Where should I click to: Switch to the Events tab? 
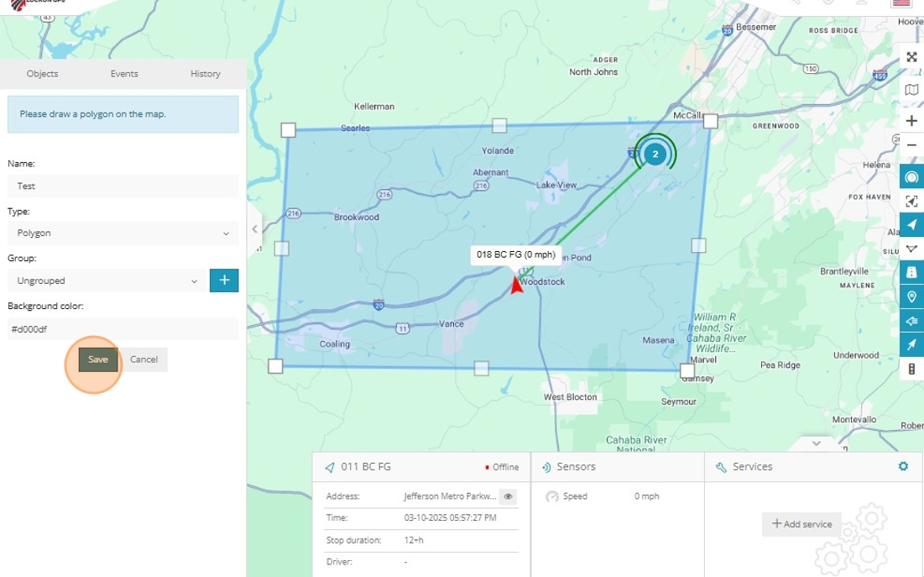pyautogui.click(x=124, y=74)
